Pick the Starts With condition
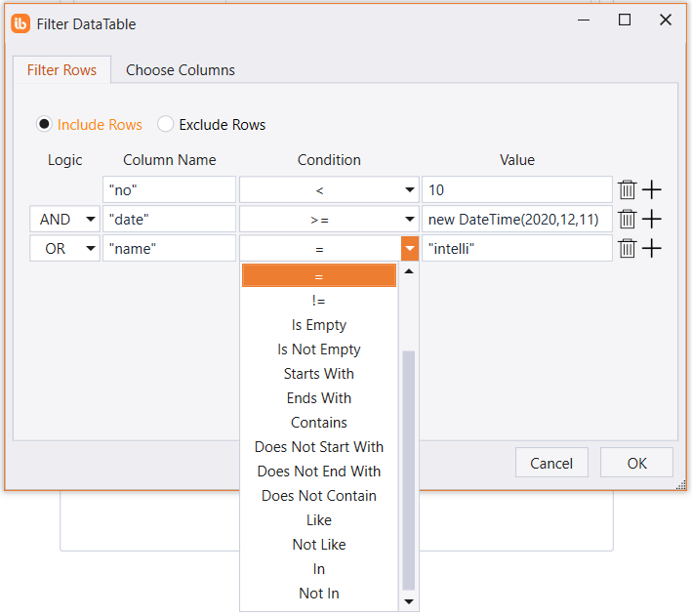Image resolution: width=692 pixels, height=616 pixels. 318,374
